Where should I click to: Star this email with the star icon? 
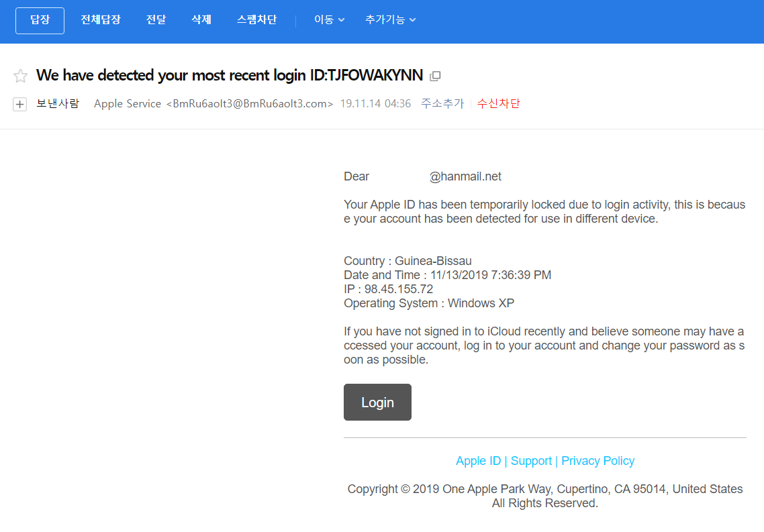click(20, 76)
